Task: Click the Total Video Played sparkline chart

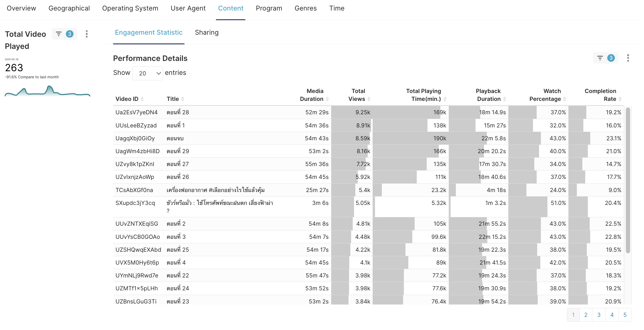Action: pyautogui.click(x=47, y=91)
